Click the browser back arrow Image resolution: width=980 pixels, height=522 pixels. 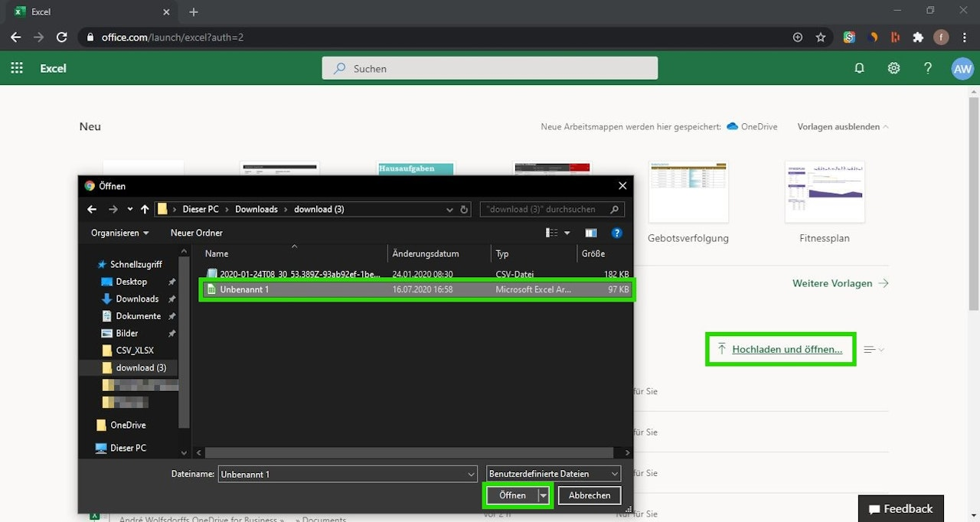coord(15,37)
